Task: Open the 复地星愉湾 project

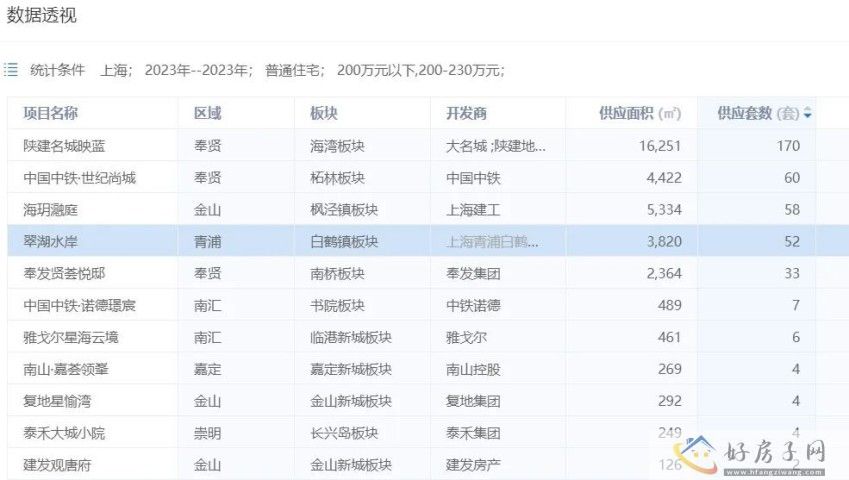Action: (x=57, y=401)
